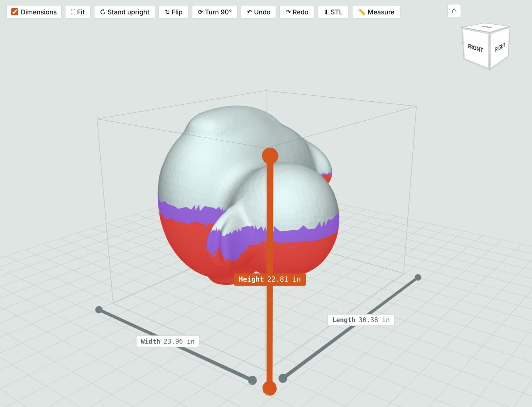Select the far endpoint of length line

point(418,278)
